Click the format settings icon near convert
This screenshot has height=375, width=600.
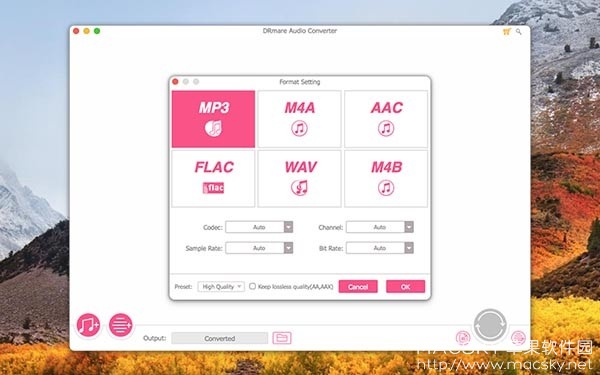pos(463,338)
